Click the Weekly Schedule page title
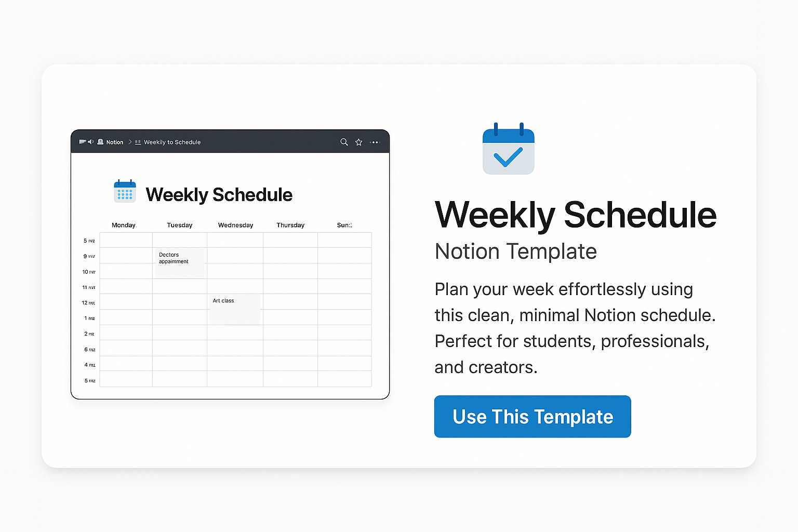 (219, 195)
